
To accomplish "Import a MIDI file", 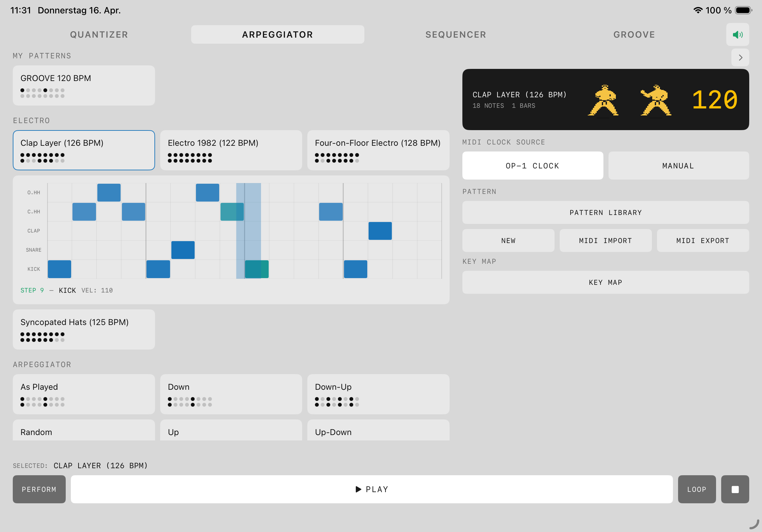I will click(x=605, y=240).
